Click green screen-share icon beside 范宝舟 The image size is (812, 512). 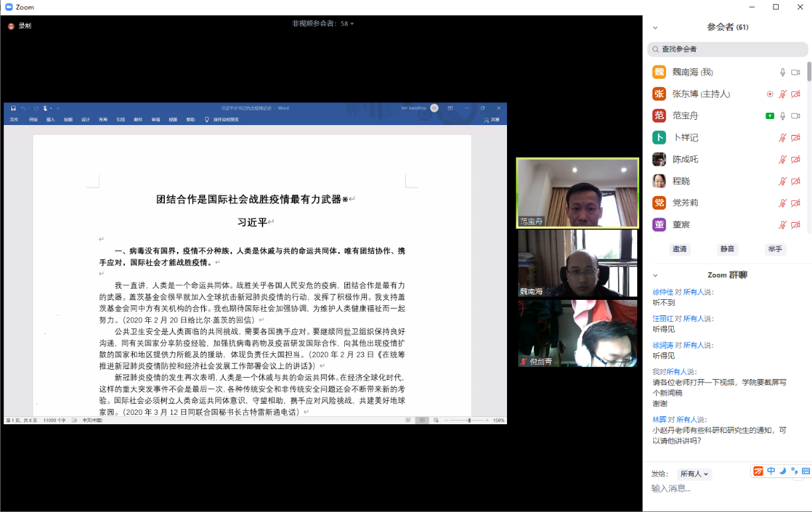[769, 116]
